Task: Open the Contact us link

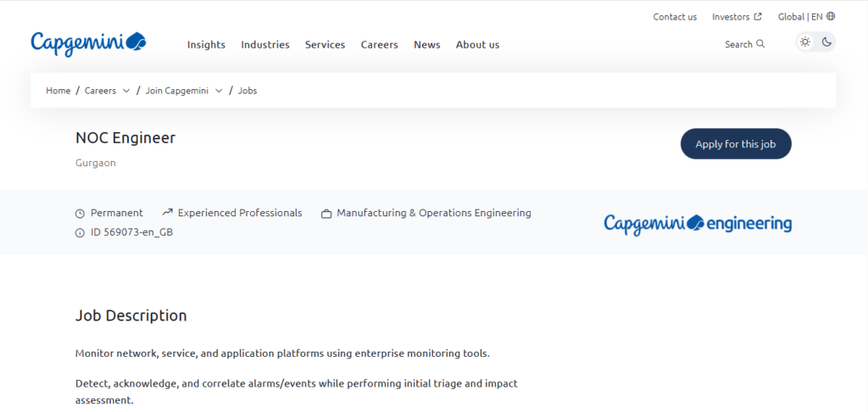Action: (675, 17)
